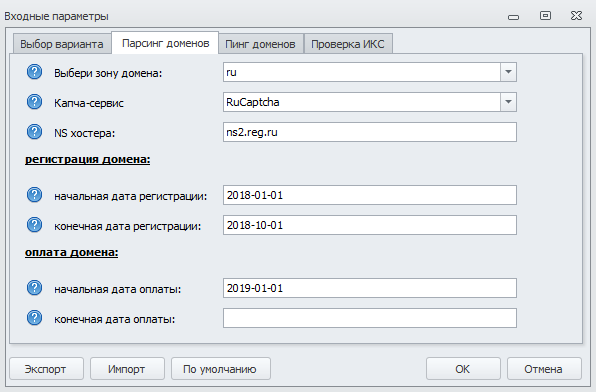Click help icon beside Капча-сервис
The height and width of the screenshot is (392, 597).
point(34,102)
